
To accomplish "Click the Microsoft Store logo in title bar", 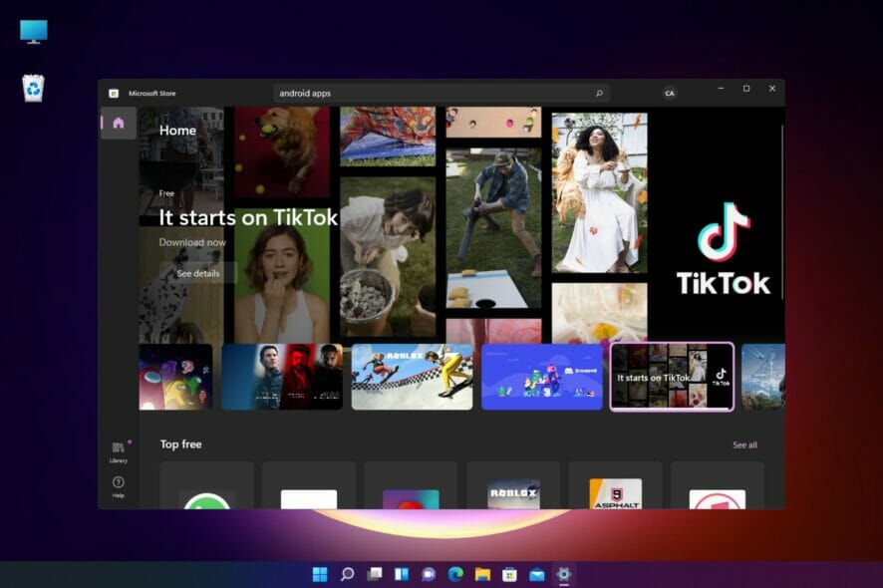I will point(114,94).
